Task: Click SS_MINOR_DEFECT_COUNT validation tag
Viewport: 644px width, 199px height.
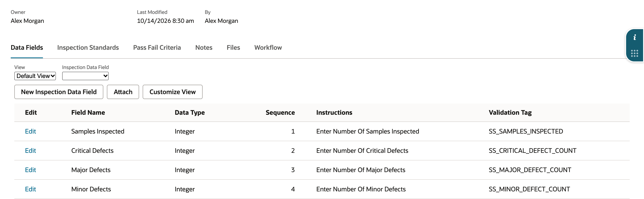Action: (529, 189)
